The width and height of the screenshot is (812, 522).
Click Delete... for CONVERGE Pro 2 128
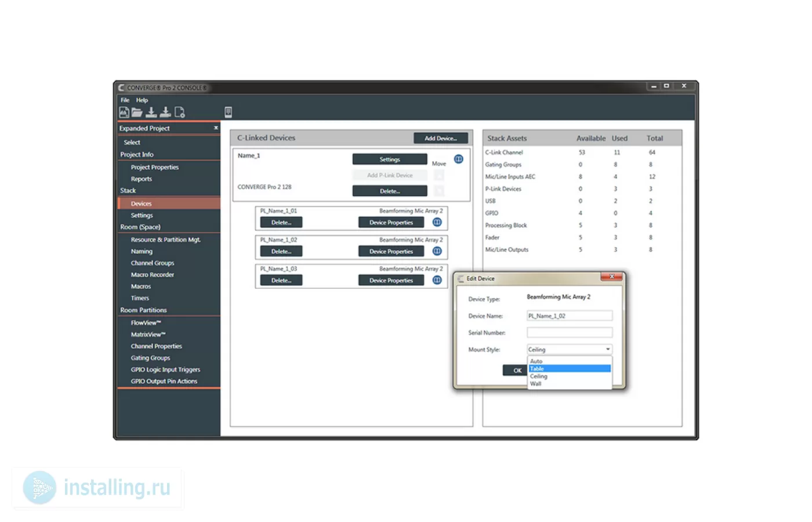390,191
